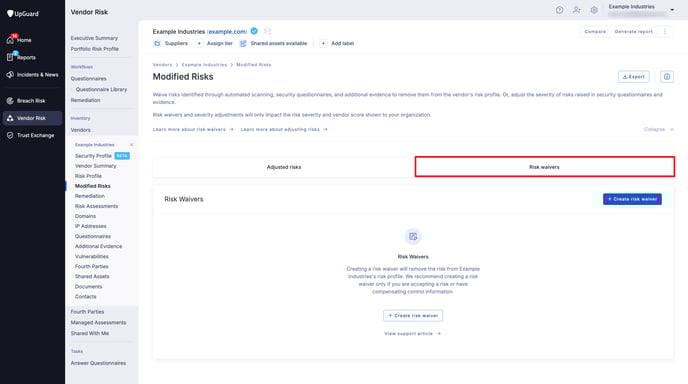Image resolution: width=688 pixels, height=384 pixels.
Task: Click the blue Create risk waiver button
Action: [632, 199]
